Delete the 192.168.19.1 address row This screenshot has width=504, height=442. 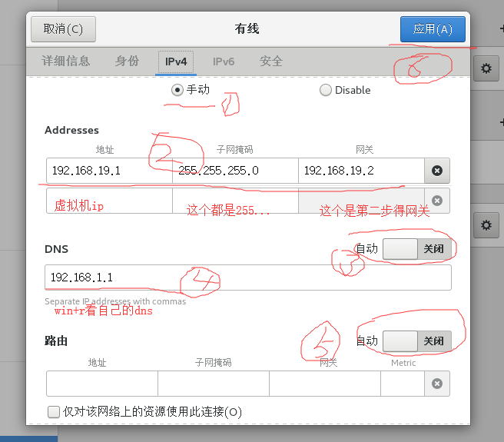[x=436, y=171]
